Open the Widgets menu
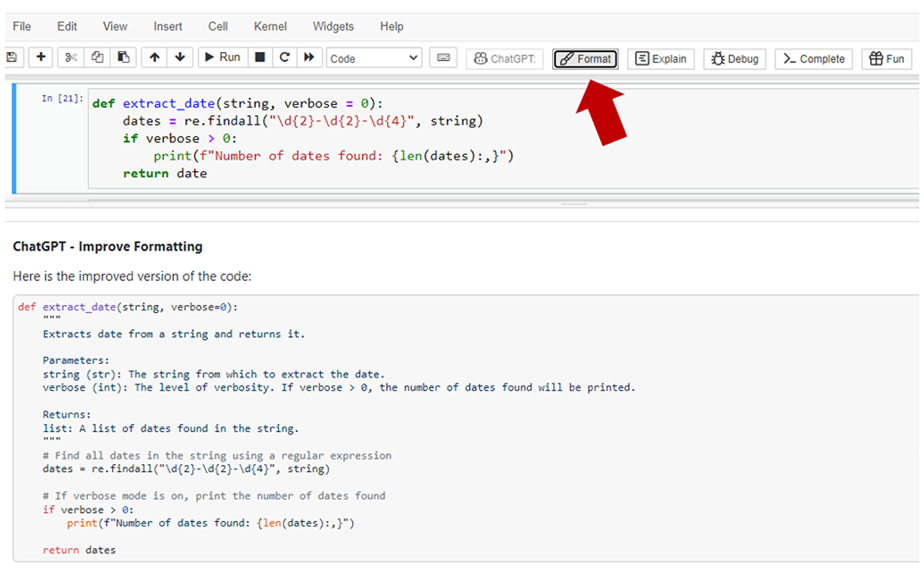This screenshot has height=578, width=924. pos(333,27)
